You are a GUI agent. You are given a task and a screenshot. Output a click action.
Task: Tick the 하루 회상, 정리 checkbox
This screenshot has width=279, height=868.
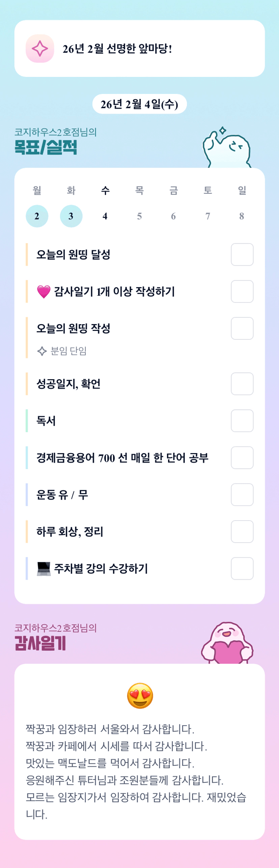pos(242,532)
